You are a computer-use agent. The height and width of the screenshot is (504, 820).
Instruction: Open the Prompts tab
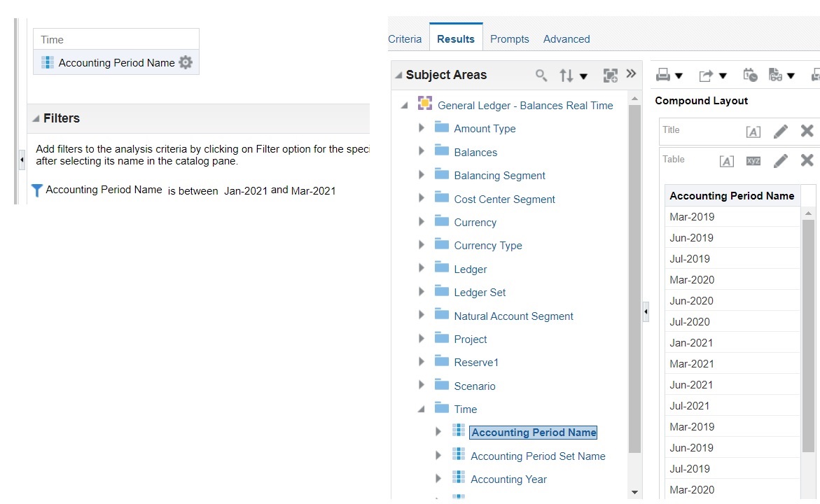point(509,39)
